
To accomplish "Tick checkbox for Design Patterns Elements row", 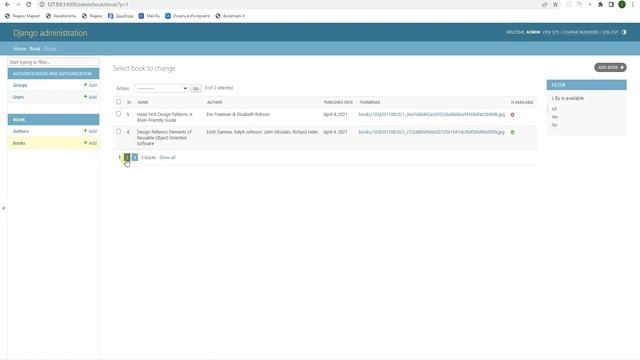I will [118, 131].
